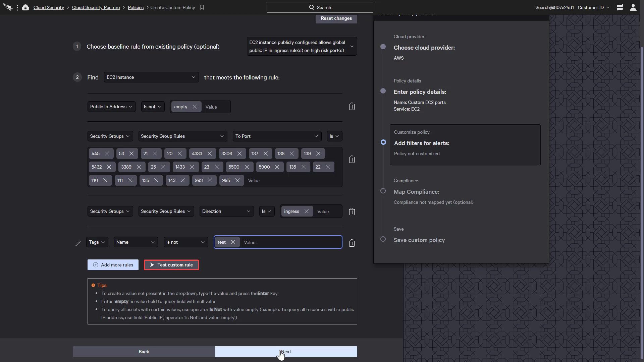
Task: Click Add more rules button
Action: 113,265
